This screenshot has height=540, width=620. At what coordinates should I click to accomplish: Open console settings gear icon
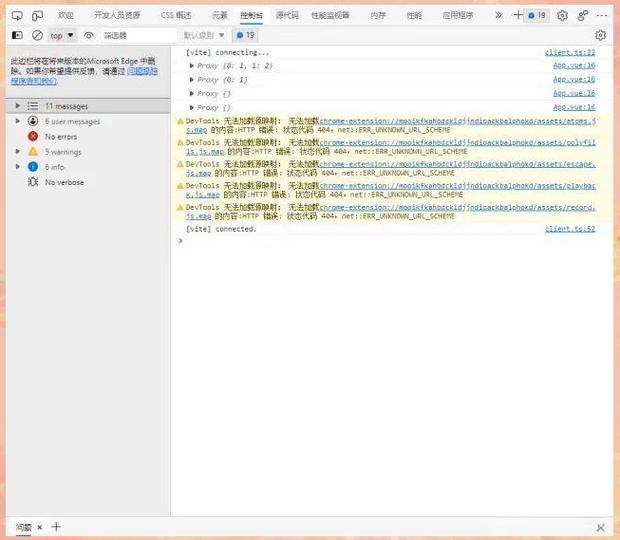pyautogui.click(x=600, y=35)
